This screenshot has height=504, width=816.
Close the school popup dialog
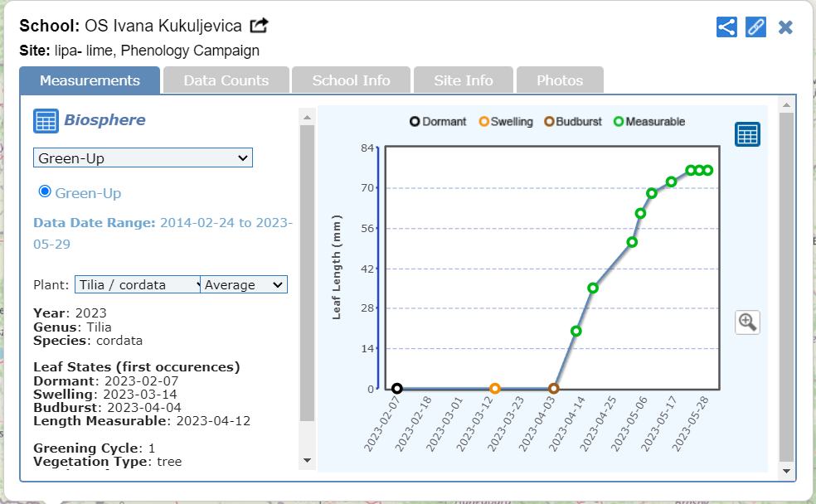pos(785,27)
